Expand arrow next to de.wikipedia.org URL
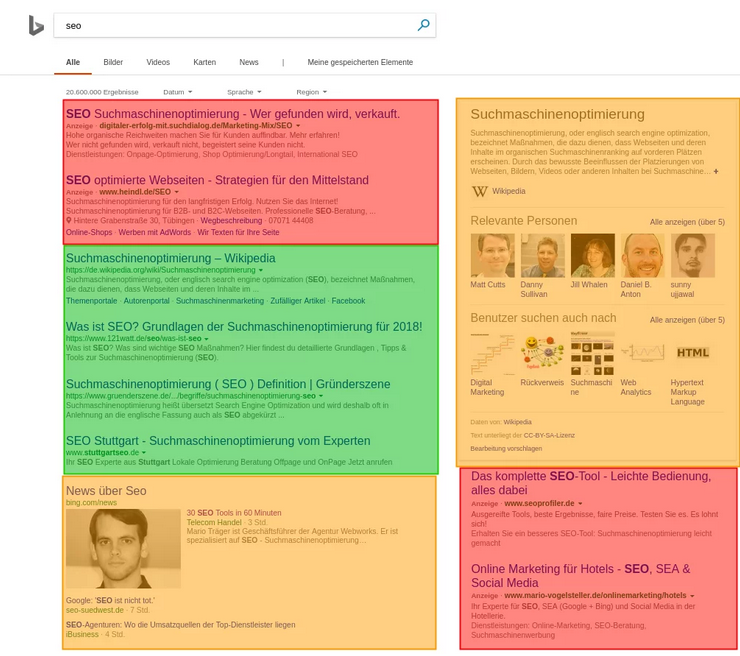 pyautogui.click(x=261, y=270)
